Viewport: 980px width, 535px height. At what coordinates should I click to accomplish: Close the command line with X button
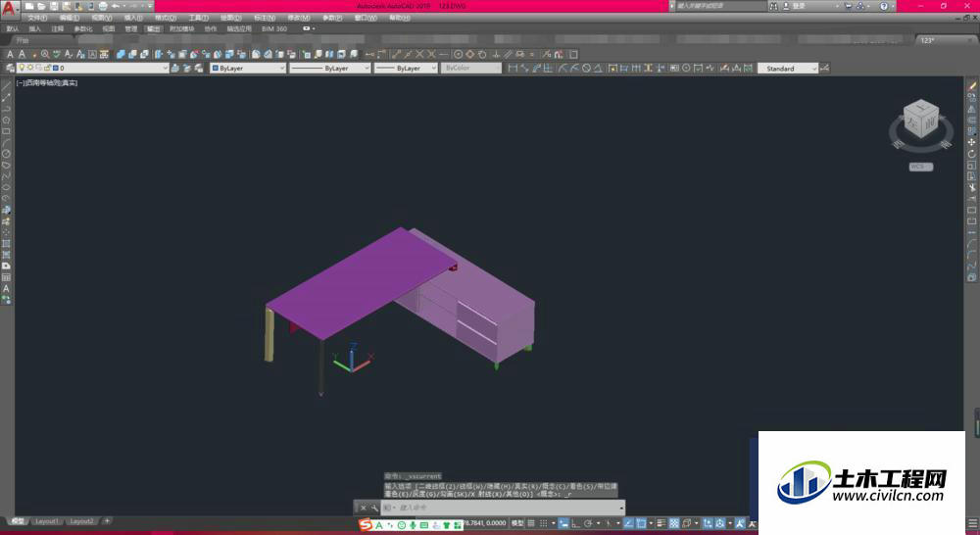click(364, 508)
